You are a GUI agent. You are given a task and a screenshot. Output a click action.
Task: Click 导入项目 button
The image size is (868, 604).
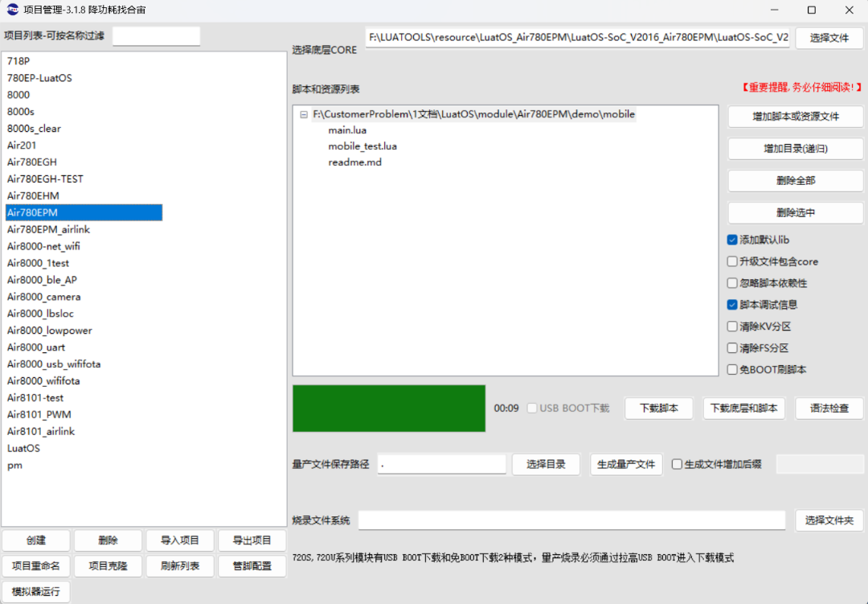tap(180, 540)
